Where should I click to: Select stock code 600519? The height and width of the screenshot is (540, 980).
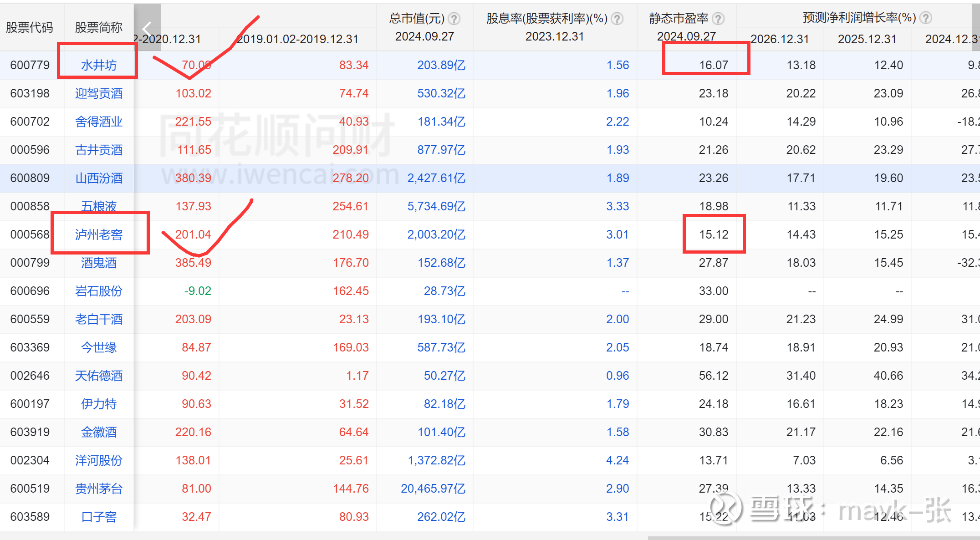pyautogui.click(x=30, y=489)
